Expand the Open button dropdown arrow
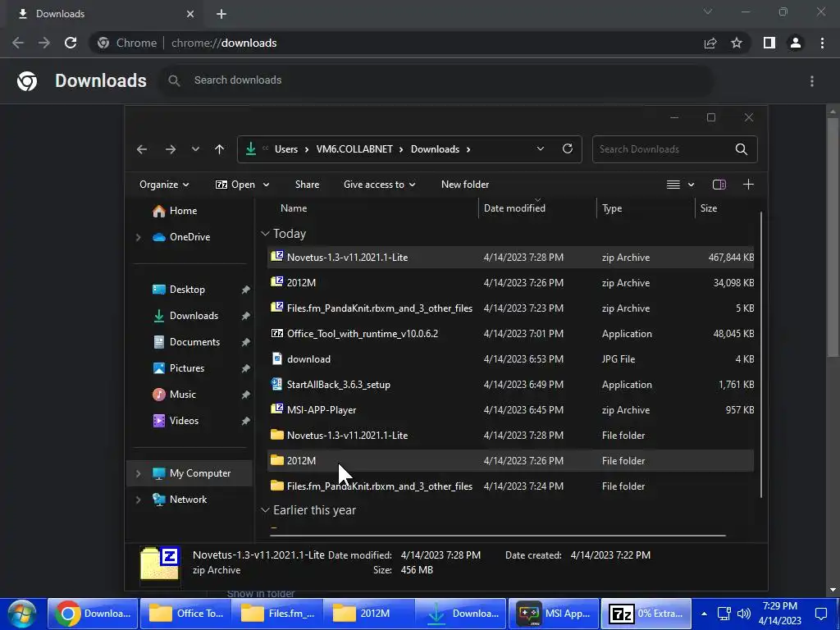Viewport: 840px width, 630px height. [x=267, y=185]
